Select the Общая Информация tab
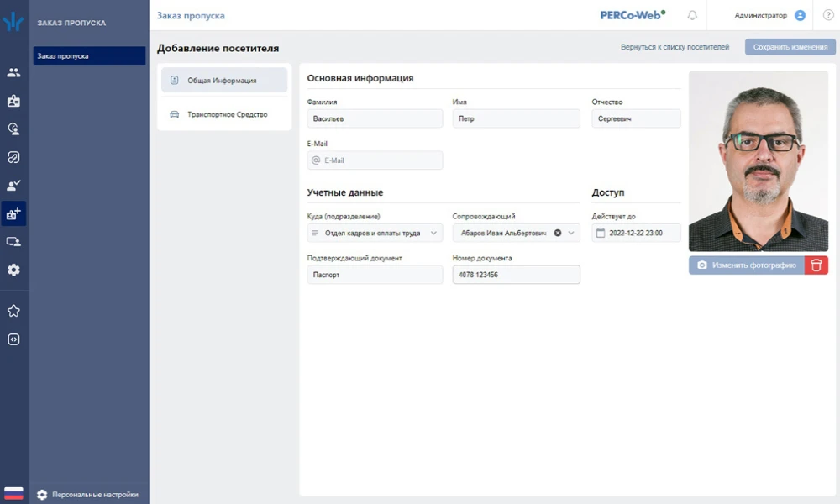 (223, 81)
